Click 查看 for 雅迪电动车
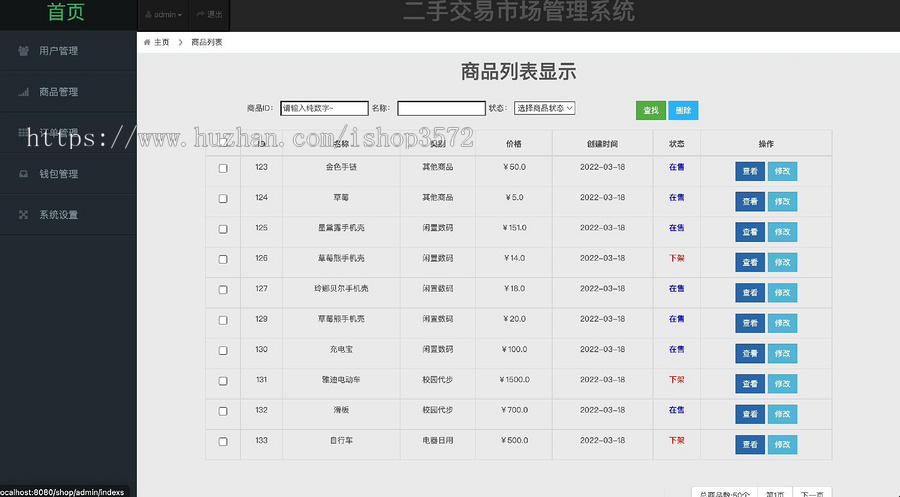 pyautogui.click(x=750, y=384)
